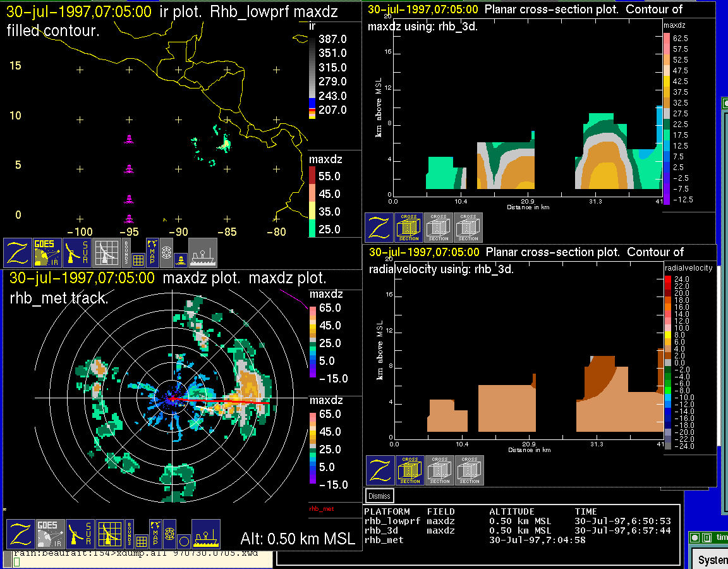This screenshot has height=569, width=728.
Task: Enable rightmost gray Cross Section icon under radialvelocity plot
Action: click(x=470, y=470)
